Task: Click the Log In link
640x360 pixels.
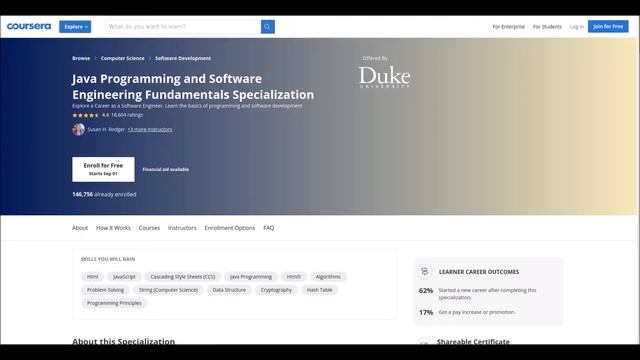Action: click(x=577, y=27)
